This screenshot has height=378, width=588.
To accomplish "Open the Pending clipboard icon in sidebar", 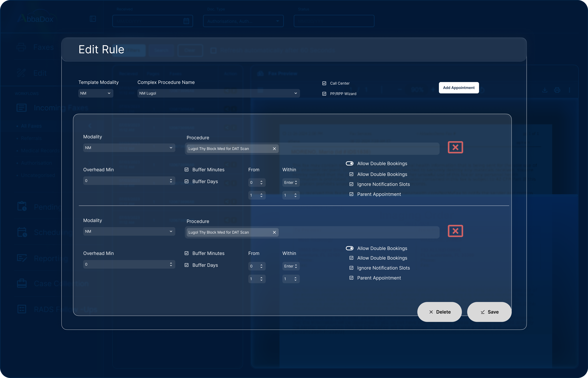I will [22, 206].
